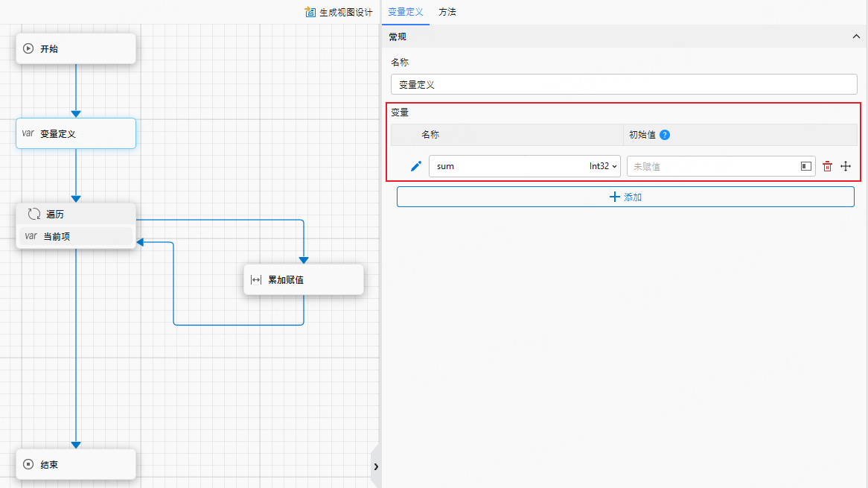The height and width of the screenshot is (488, 868).
Task: Click the 名称 input field with 变量定义
Action: (x=624, y=84)
